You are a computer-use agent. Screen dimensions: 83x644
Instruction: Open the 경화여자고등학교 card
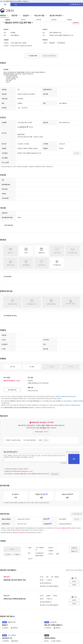pyautogui.click(x=63, y=638)
